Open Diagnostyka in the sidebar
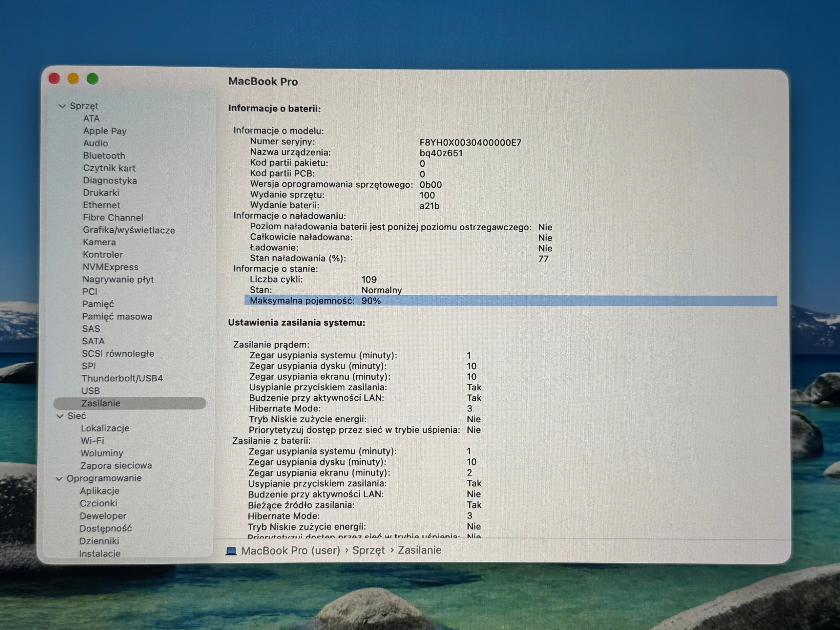The image size is (840, 630). click(110, 180)
